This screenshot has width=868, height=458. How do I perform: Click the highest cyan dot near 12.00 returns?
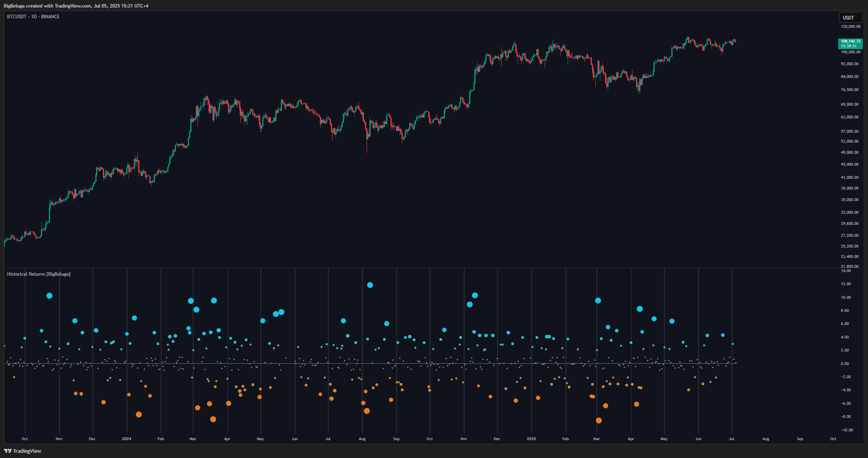tap(370, 285)
